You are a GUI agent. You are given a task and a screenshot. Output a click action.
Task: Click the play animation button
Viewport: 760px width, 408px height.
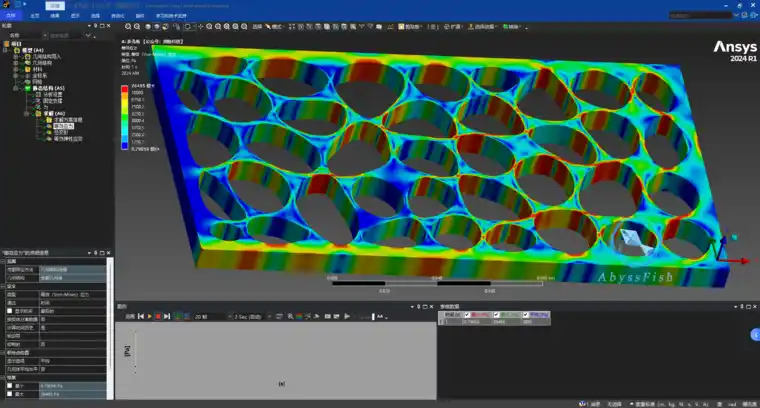[x=149, y=316]
